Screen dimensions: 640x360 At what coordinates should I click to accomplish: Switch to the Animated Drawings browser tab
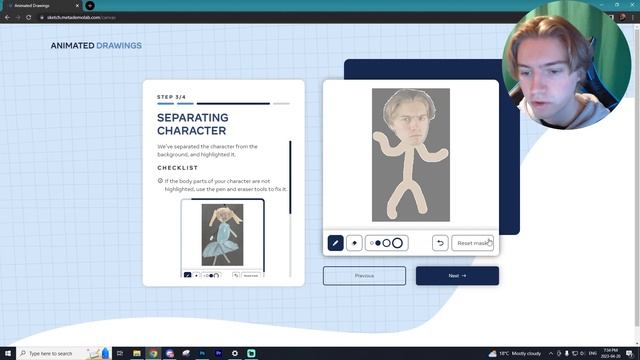(x=41, y=6)
